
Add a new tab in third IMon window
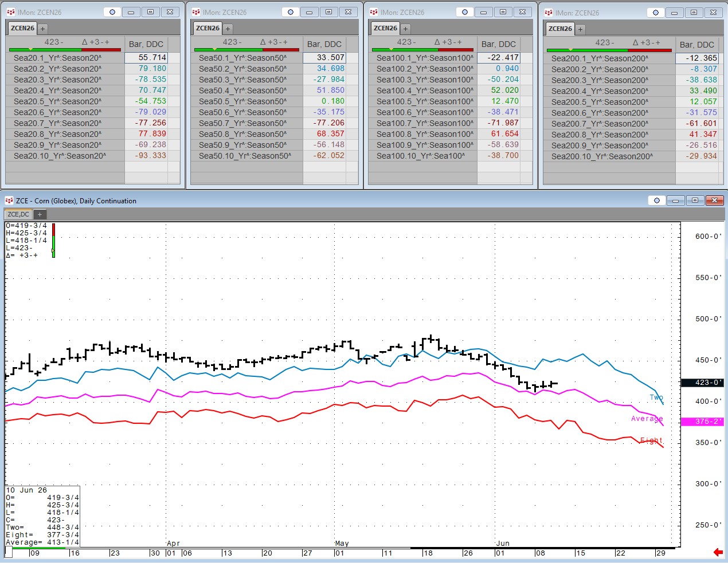(406, 28)
